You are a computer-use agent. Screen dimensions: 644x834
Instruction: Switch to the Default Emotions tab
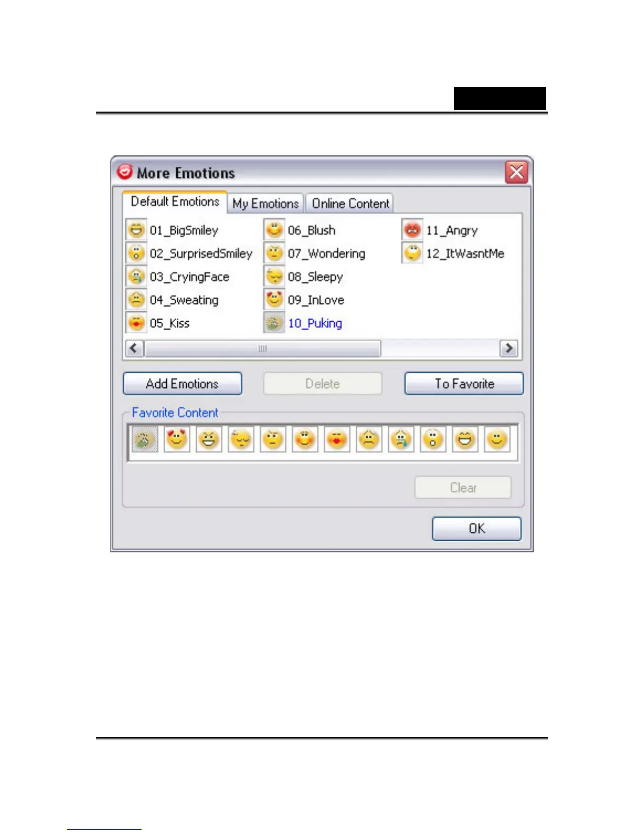(x=175, y=202)
